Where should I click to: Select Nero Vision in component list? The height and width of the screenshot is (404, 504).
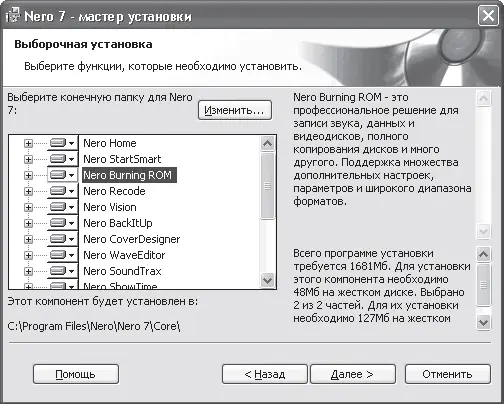(x=110, y=207)
